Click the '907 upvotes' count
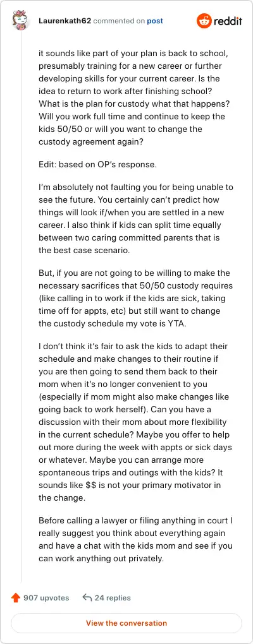253x644 pixels. click(46, 597)
